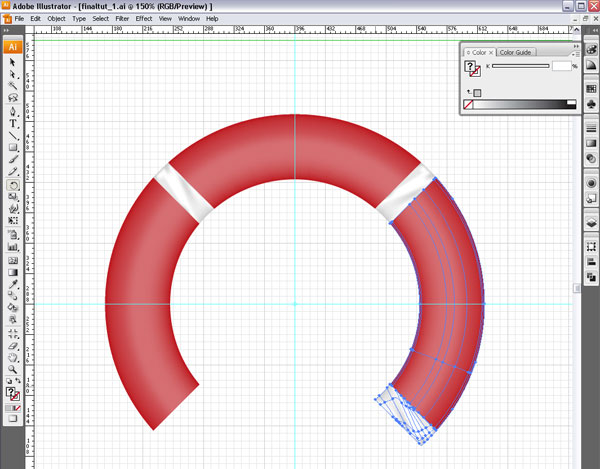Click Color panel fill/stroke indicator
Image resolution: width=600 pixels, height=469 pixels.
473,69
